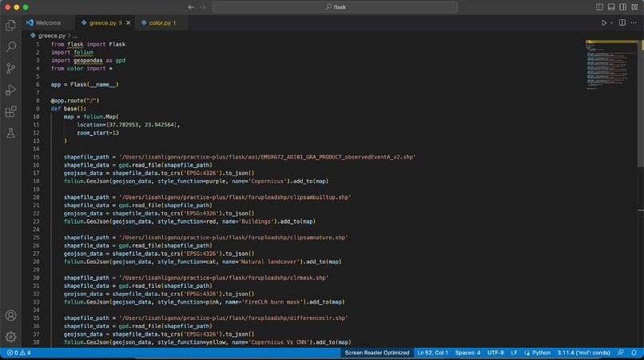Open the Explorer view in activity bar
The image size is (644, 360).
tap(10, 26)
